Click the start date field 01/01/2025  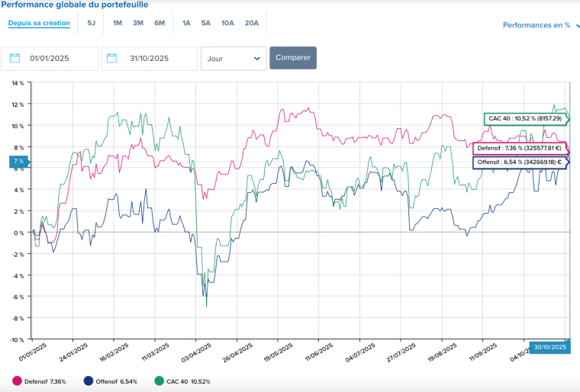point(60,58)
